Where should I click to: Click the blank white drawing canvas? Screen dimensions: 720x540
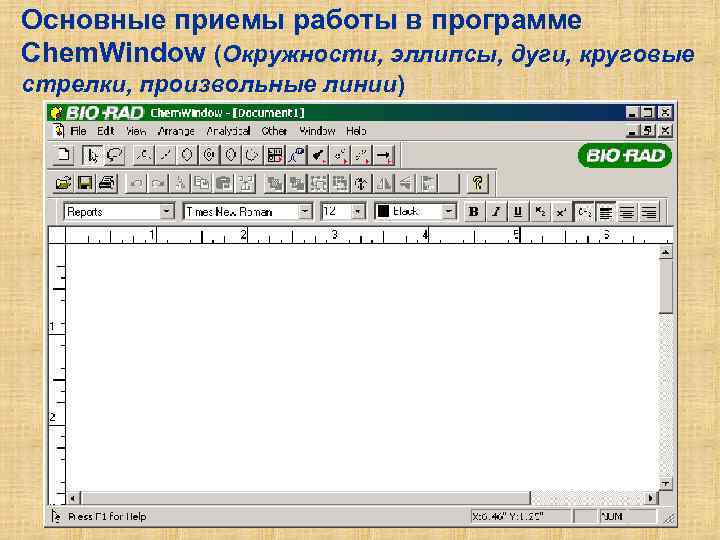pos(362,367)
